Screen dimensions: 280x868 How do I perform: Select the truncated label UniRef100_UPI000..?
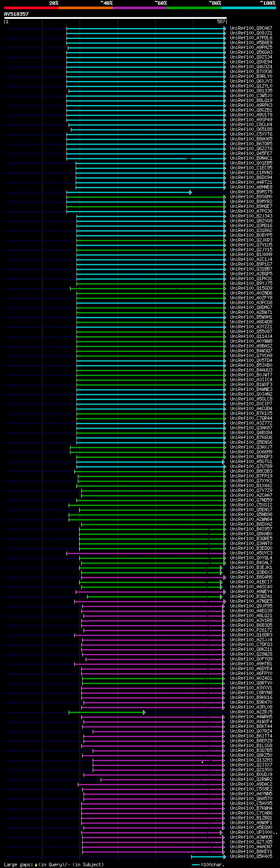(x=253, y=832)
